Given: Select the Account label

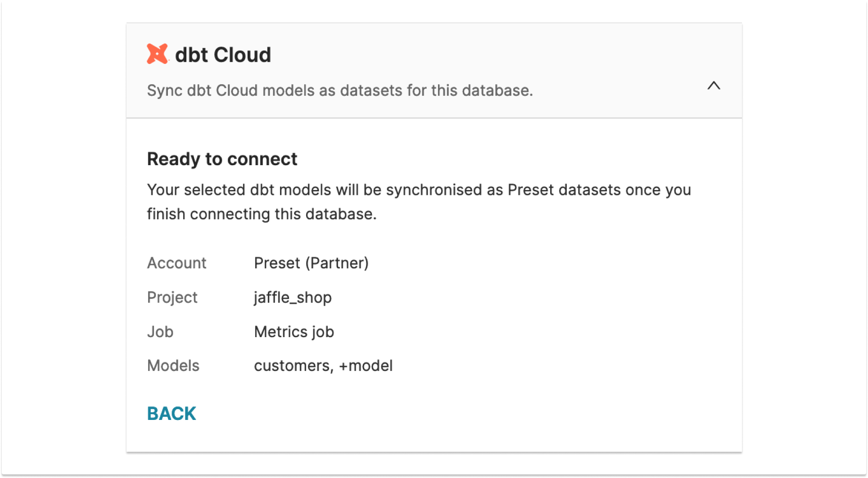Looking at the screenshot, I should point(176,263).
